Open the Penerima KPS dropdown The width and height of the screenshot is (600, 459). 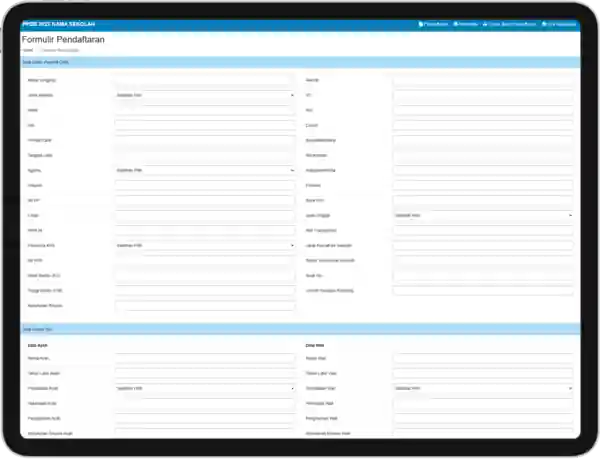click(x=205, y=245)
